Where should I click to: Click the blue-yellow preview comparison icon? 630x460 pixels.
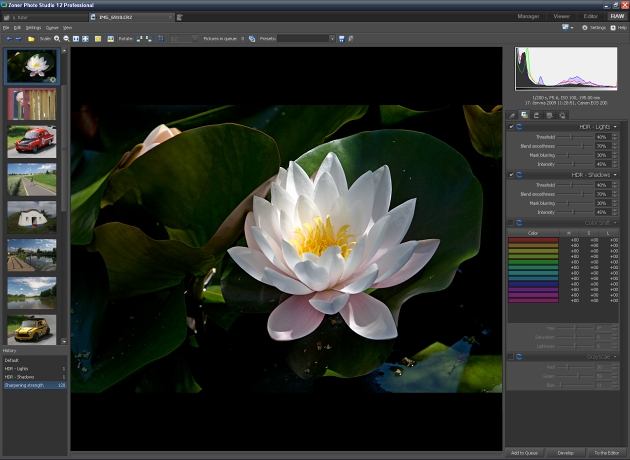[110, 39]
